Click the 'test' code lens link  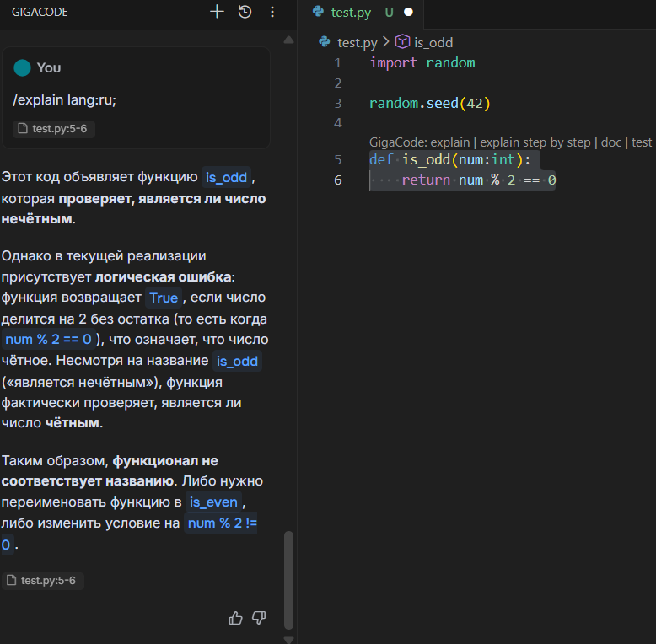(x=642, y=142)
